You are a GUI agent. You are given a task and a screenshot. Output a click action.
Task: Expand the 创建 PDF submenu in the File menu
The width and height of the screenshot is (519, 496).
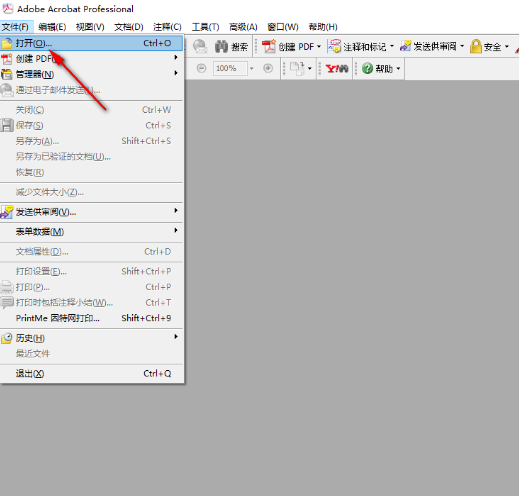pos(91,59)
